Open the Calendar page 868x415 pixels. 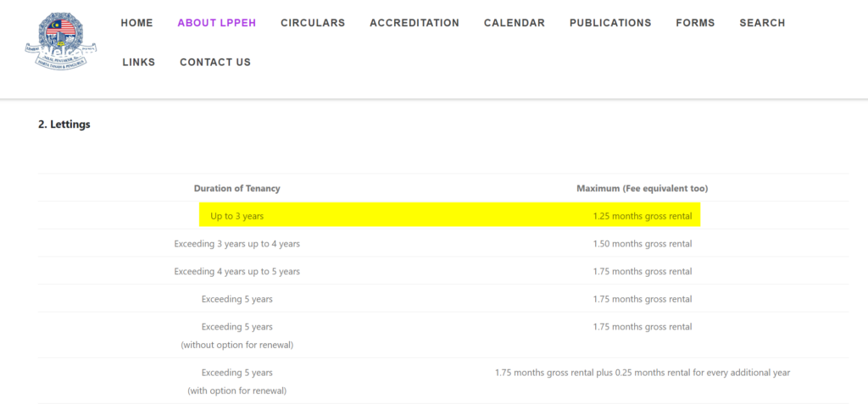coord(514,23)
